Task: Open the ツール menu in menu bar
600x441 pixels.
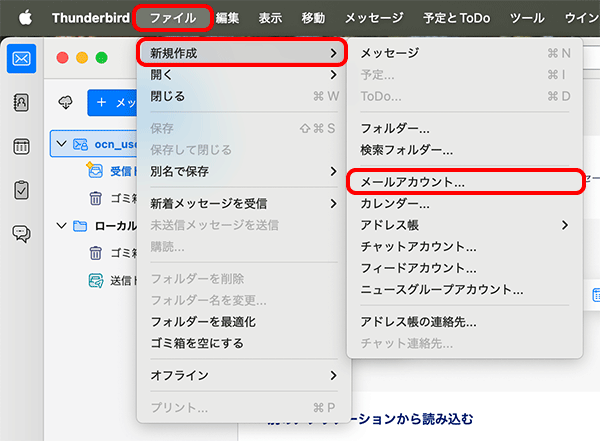Action: coord(527,18)
